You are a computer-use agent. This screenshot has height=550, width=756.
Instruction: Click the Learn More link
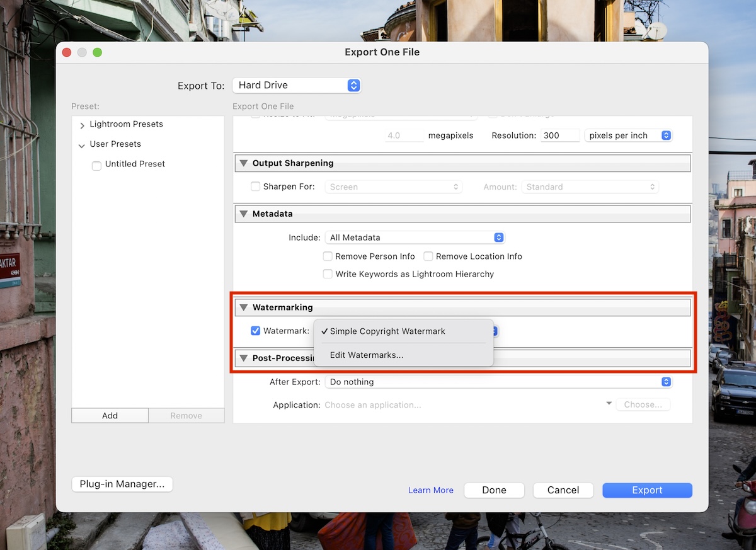point(431,490)
